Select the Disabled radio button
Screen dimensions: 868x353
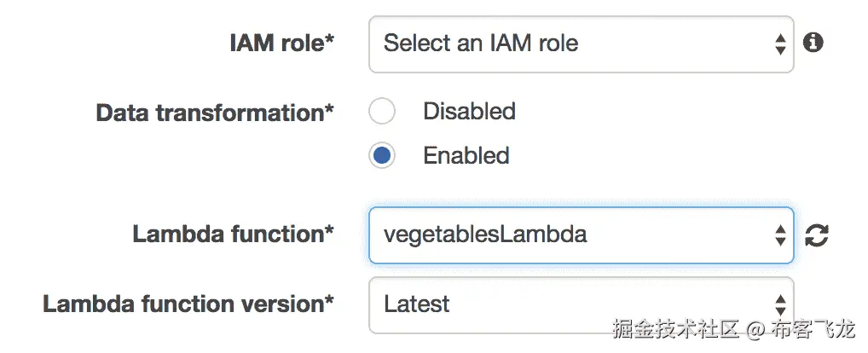(x=382, y=112)
